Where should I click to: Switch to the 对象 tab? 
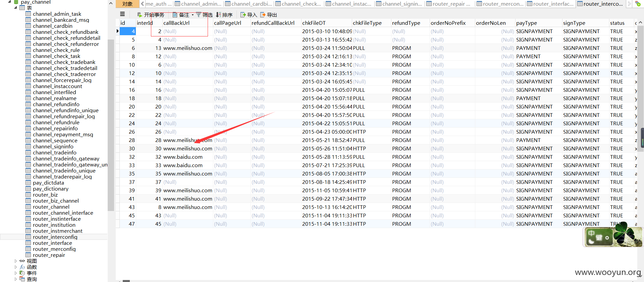tap(127, 4)
